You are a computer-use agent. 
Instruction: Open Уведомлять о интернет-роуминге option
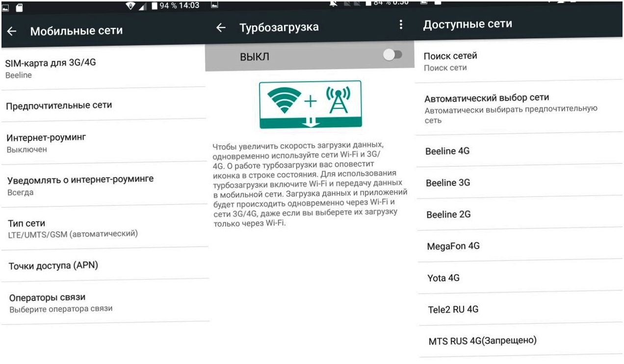coord(104,185)
